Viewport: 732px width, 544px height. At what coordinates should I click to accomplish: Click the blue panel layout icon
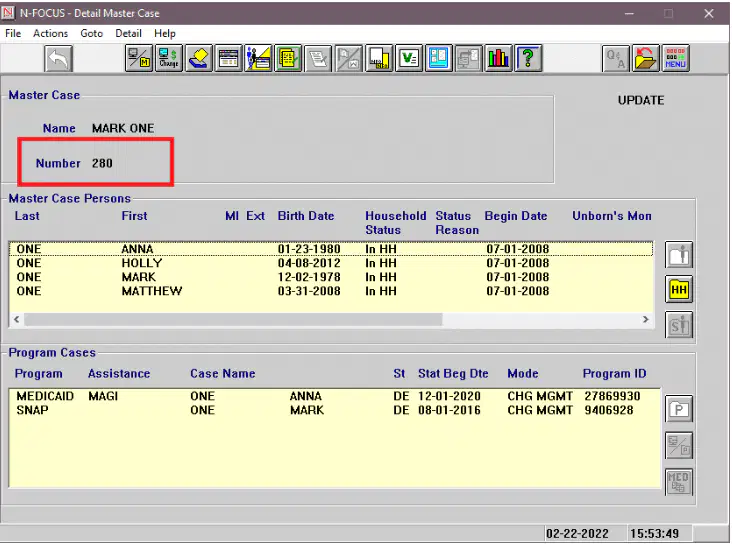(438, 58)
